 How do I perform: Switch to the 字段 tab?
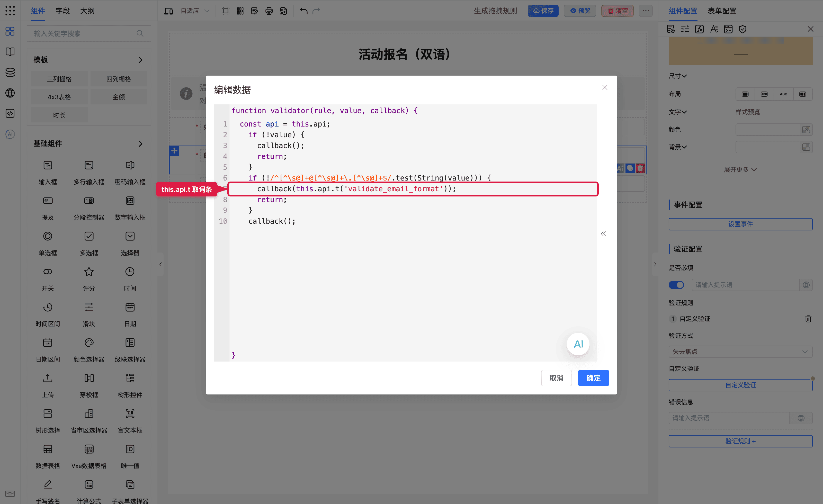tap(63, 11)
